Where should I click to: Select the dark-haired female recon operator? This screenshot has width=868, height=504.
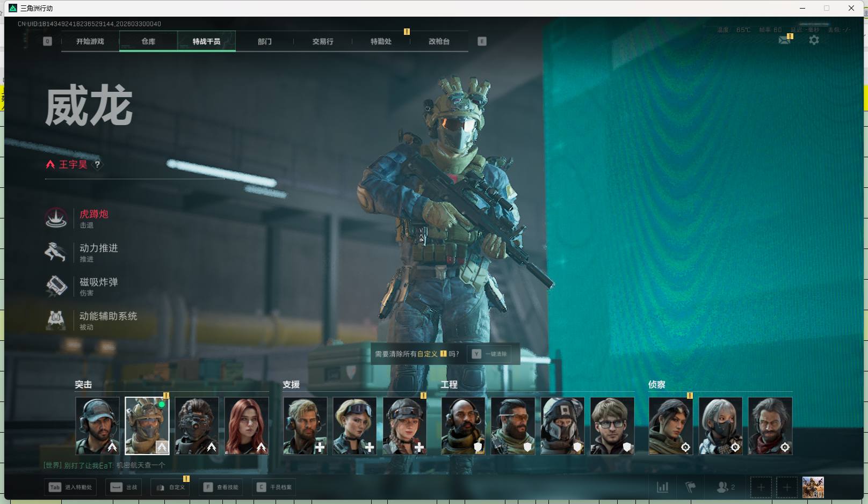pyautogui.click(x=671, y=426)
